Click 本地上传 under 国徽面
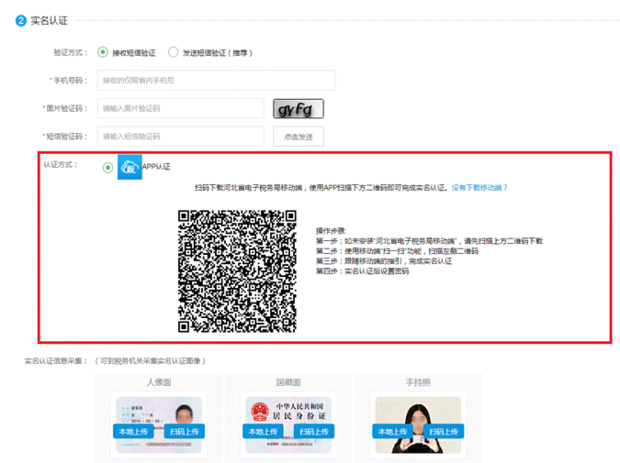This screenshot has width=620, height=463. pyautogui.click(x=263, y=431)
